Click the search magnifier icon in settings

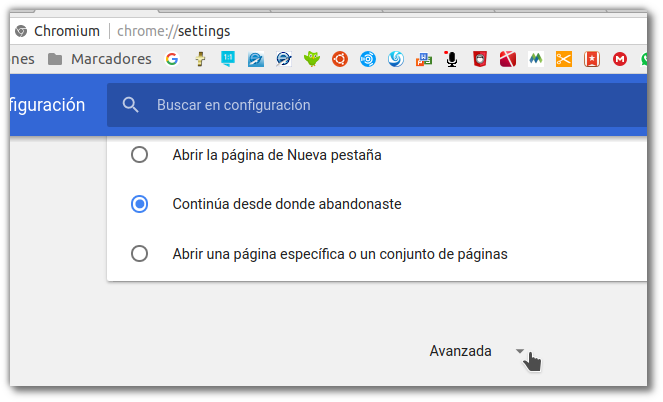pyautogui.click(x=130, y=105)
